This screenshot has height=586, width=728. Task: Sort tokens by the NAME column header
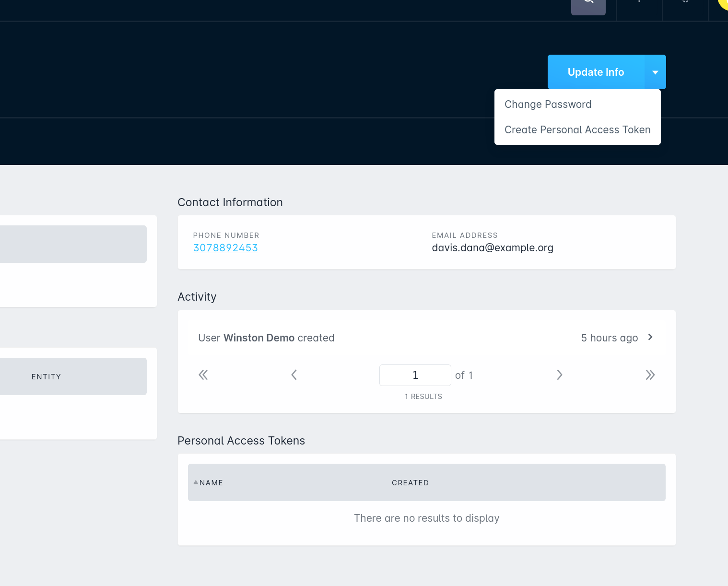point(211,482)
